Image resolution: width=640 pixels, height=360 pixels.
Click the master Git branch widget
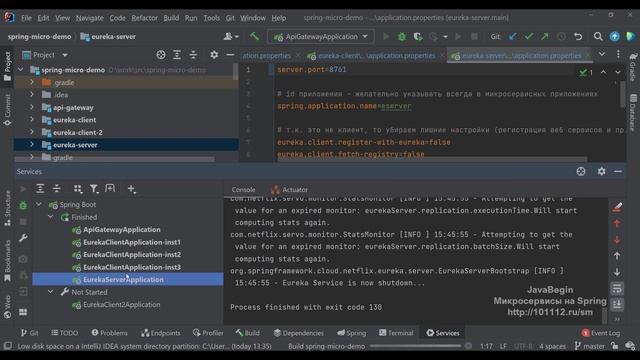(590, 346)
